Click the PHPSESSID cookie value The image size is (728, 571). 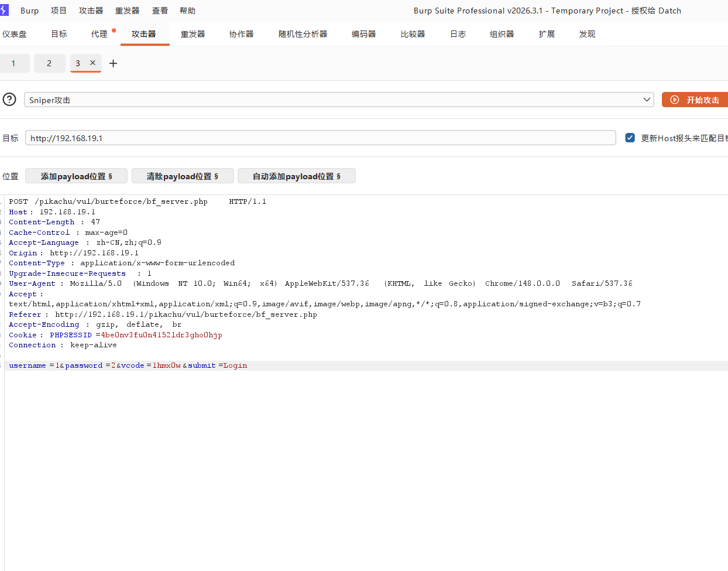point(162,335)
